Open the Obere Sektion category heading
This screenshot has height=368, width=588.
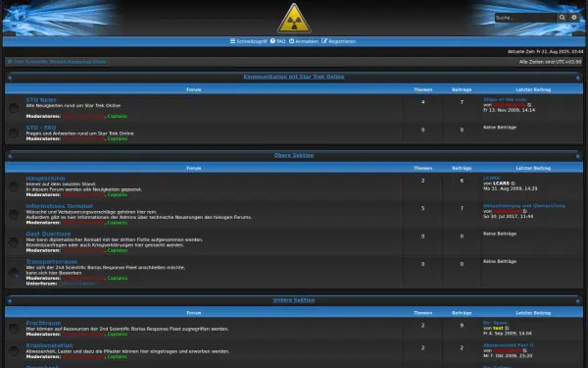pos(294,155)
